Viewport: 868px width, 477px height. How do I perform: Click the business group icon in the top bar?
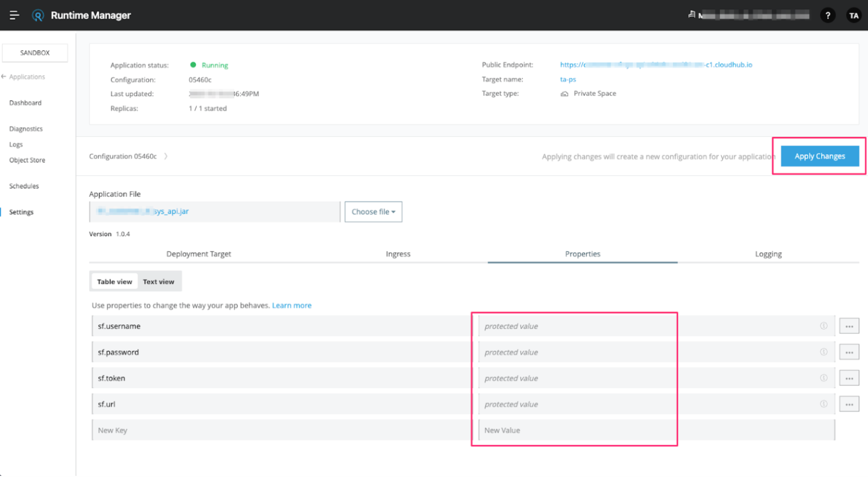[x=691, y=14]
